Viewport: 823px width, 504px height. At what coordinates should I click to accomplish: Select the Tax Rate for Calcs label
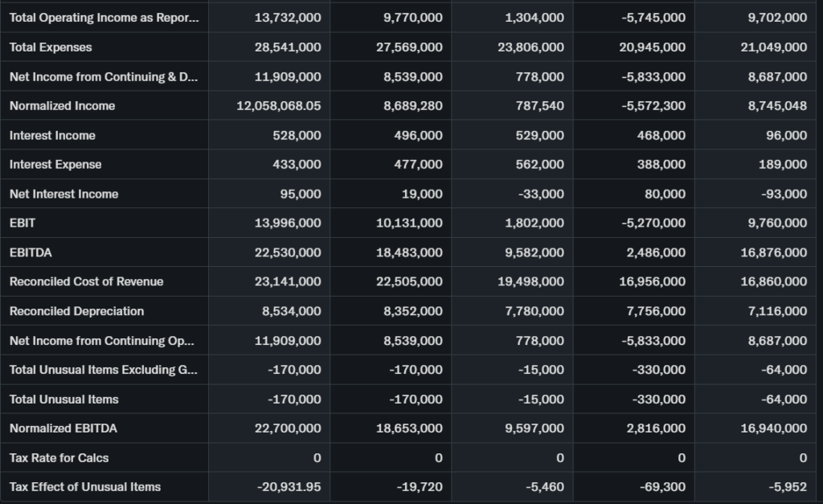(x=59, y=458)
